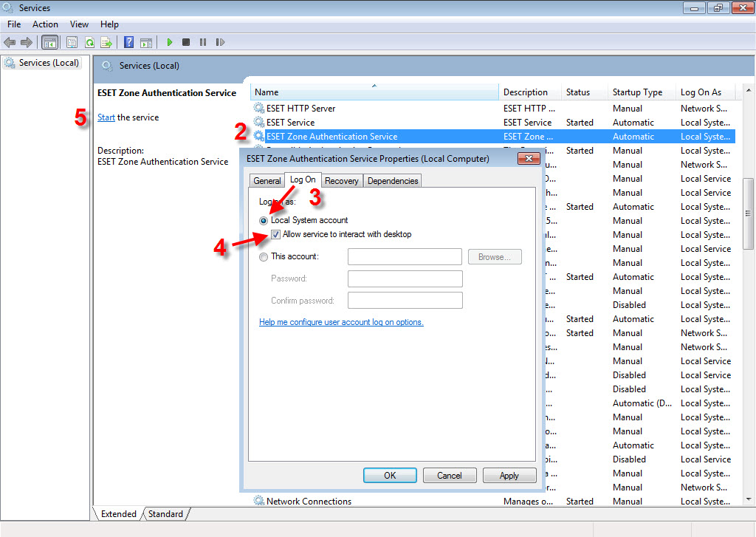Switch to the Standard view tab

click(x=165, y=514)
